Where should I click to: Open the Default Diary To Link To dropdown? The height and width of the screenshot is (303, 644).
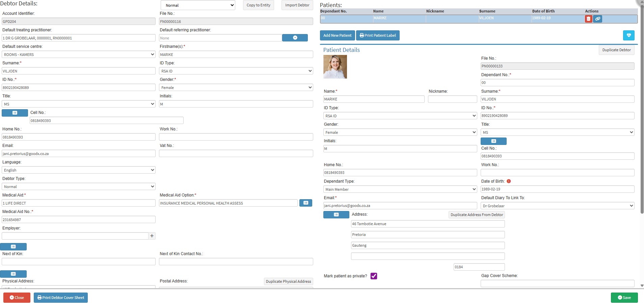point(557,206)
